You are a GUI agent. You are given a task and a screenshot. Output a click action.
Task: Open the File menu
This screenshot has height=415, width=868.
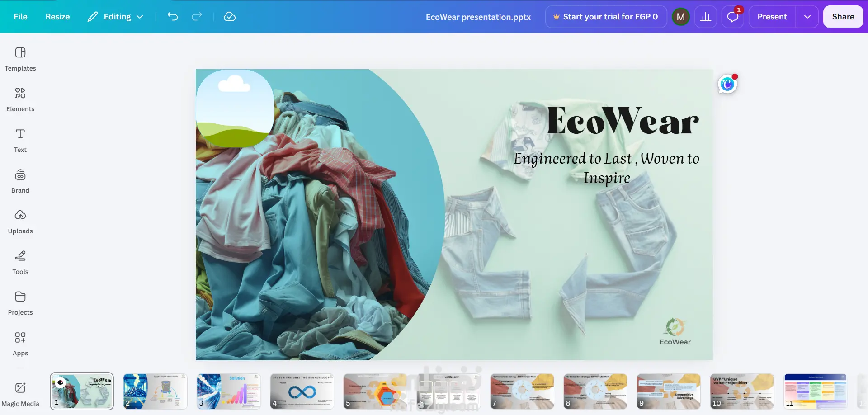[x=20, y=17]
